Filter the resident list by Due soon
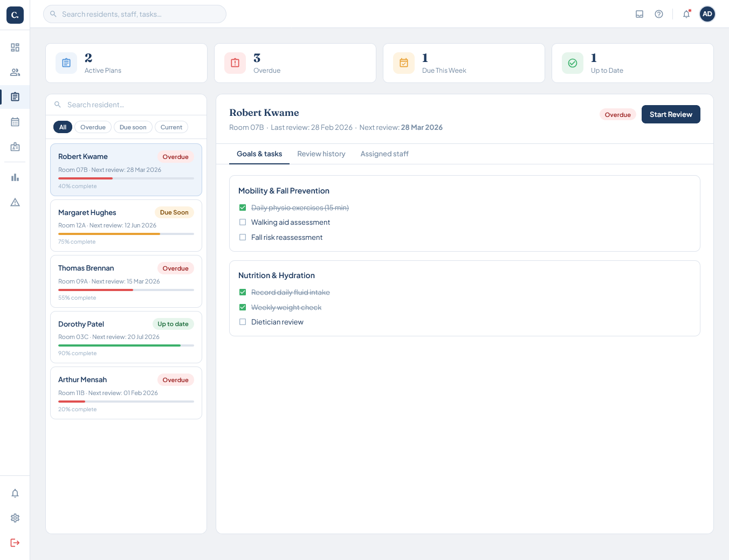The height and width of the screenshot is (560, 729). tap(133, 127)
